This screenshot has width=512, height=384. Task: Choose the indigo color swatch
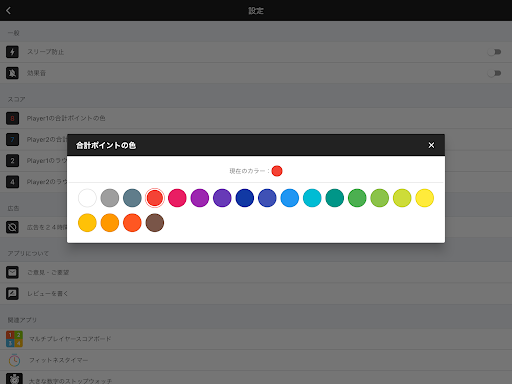click(267, 198)
